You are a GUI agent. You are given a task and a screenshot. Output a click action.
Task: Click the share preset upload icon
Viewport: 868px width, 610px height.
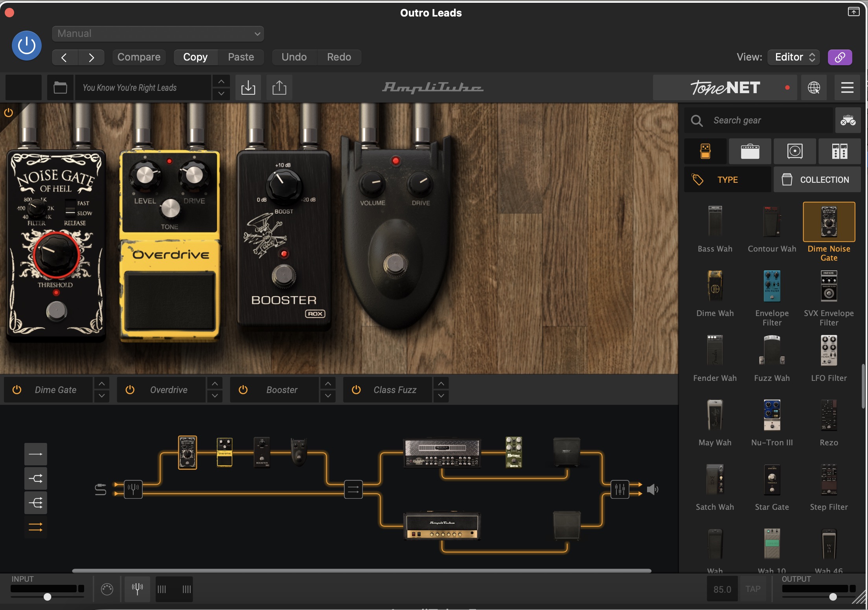pyautogui.click(x=279, y=87)
